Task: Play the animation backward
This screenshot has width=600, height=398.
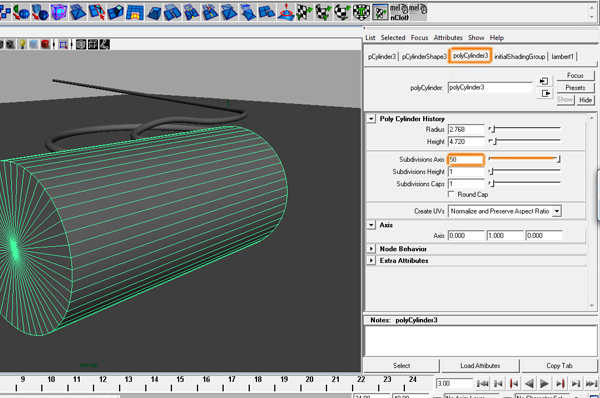Action: pos(529,383)
